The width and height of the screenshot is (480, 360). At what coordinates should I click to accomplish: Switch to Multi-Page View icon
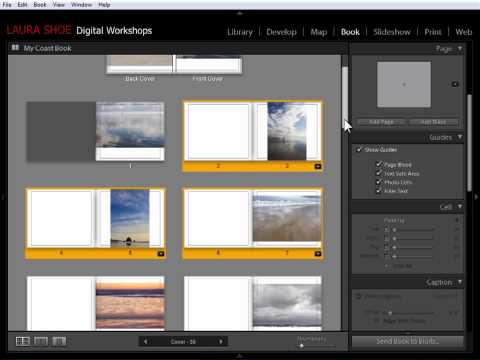[23, 341]
